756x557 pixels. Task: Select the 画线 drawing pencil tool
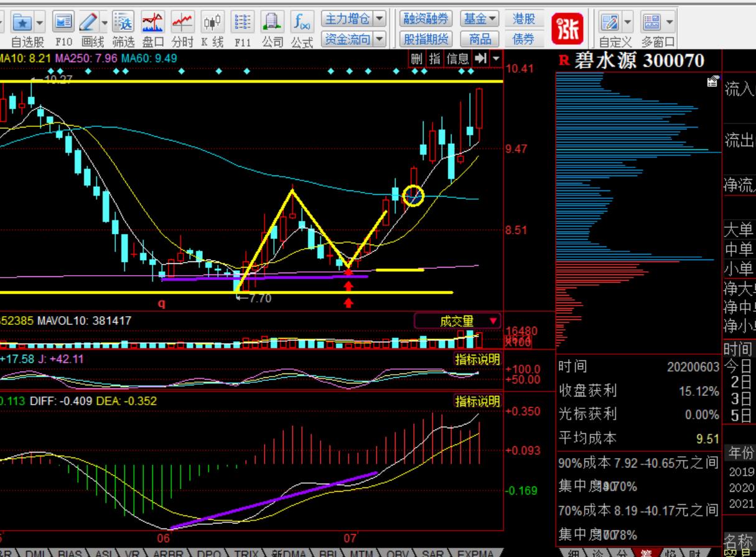(x=87, y=23)
